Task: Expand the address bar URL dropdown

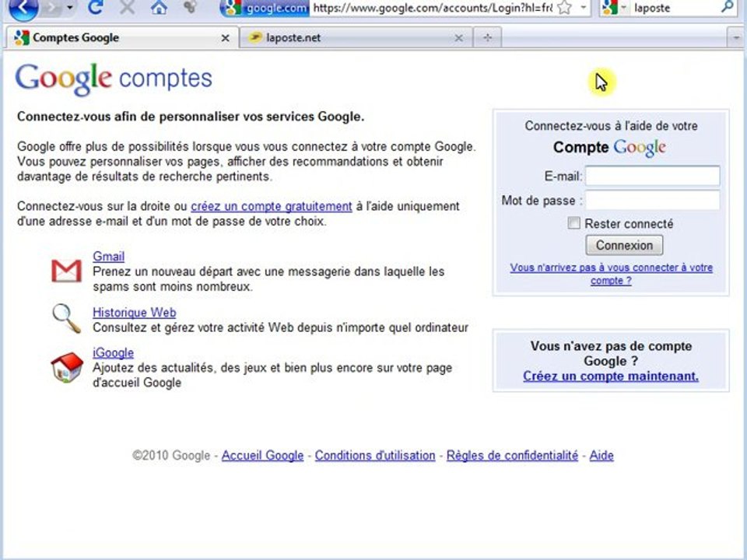Action: (x=583, y=8)
